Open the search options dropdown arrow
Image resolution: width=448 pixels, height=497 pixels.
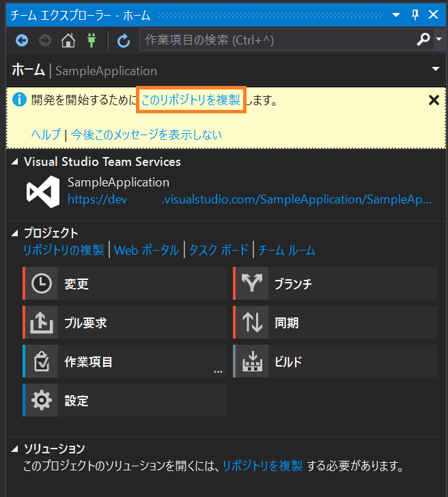pyautogui.click(x=439, y=39)
